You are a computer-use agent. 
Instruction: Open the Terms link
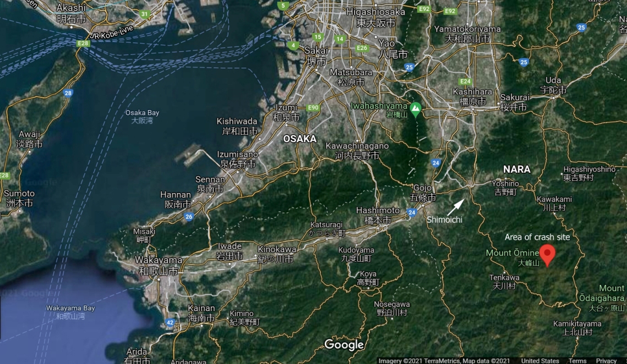point(577,361)
